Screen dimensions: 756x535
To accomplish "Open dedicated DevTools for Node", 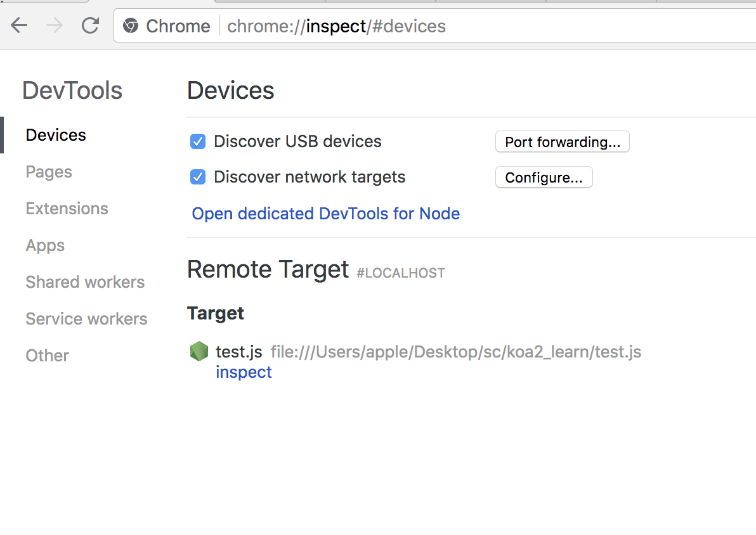I will click(x=326, y=214).
